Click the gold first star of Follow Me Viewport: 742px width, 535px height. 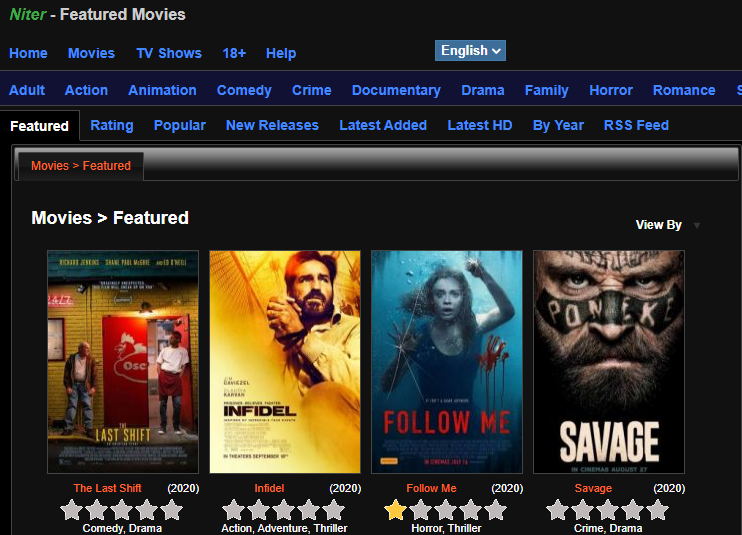396,509
